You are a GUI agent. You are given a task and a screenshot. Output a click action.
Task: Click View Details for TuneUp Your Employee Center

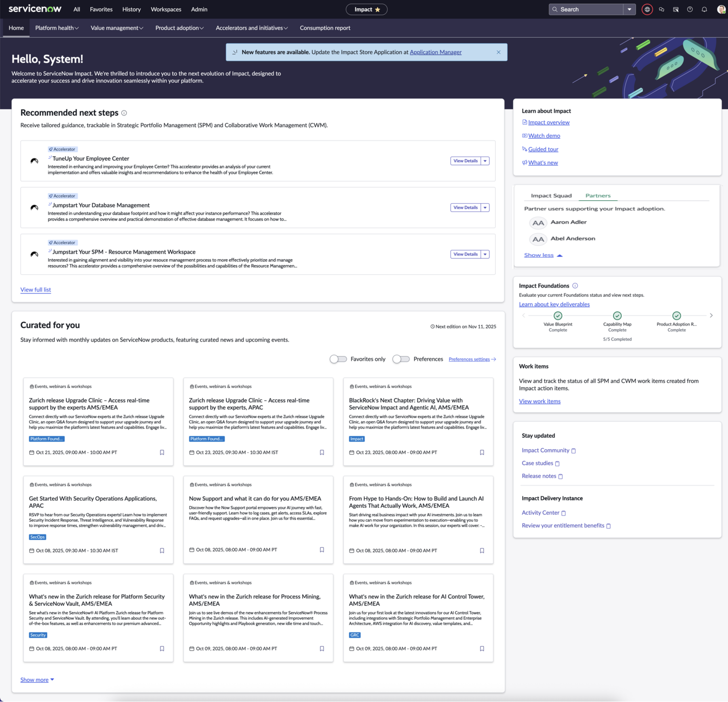coord(465,161)
